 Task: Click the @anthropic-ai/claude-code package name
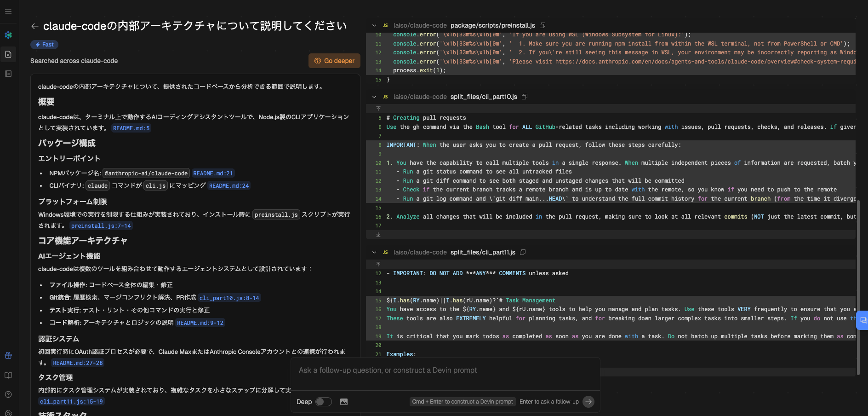coord(146,173)
